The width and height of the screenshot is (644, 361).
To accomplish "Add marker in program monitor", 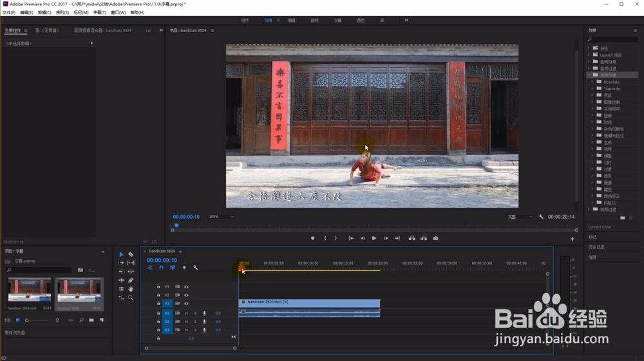I will point(312,238).
